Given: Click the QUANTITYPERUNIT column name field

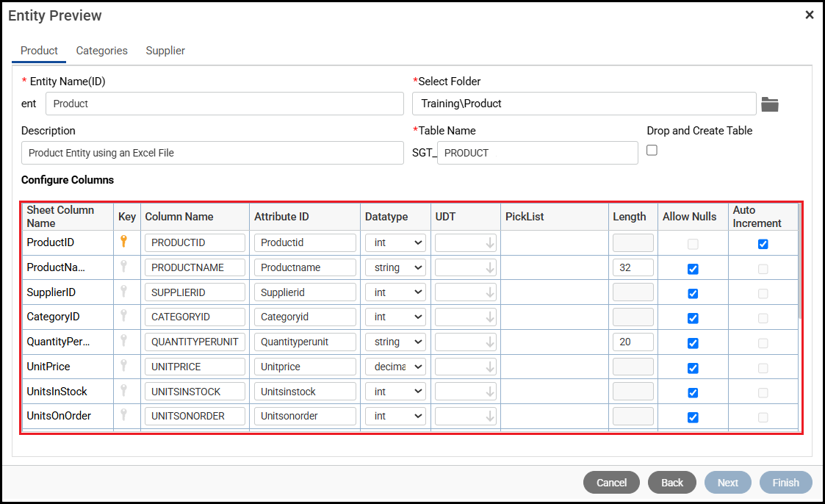Looking at the screenshot, I should tap(195, 342).
